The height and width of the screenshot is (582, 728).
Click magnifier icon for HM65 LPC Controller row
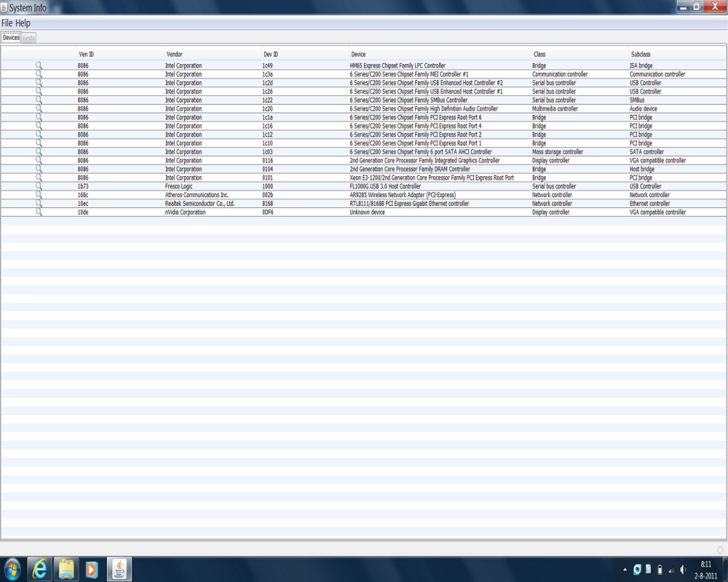coord(39,65)
